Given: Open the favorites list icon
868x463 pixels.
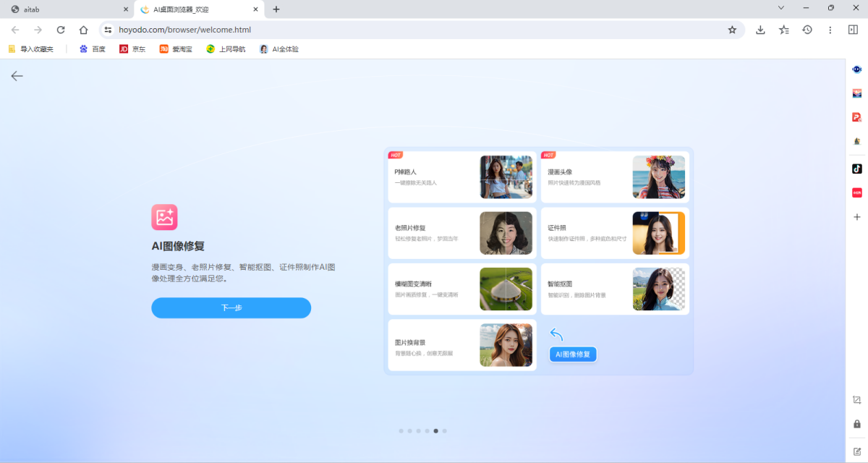Looking at the screenshot, I should 784,30.
